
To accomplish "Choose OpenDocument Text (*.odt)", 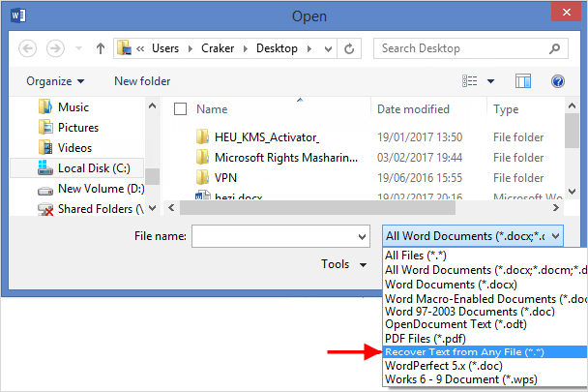I will coord(485,324).
